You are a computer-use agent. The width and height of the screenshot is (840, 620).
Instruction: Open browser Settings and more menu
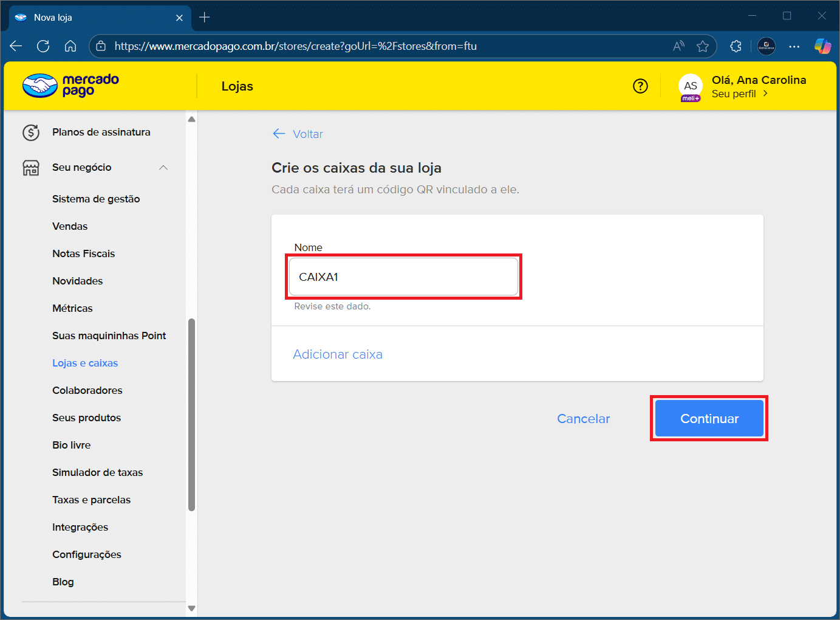pyautogui.click(x=794, y=46)
